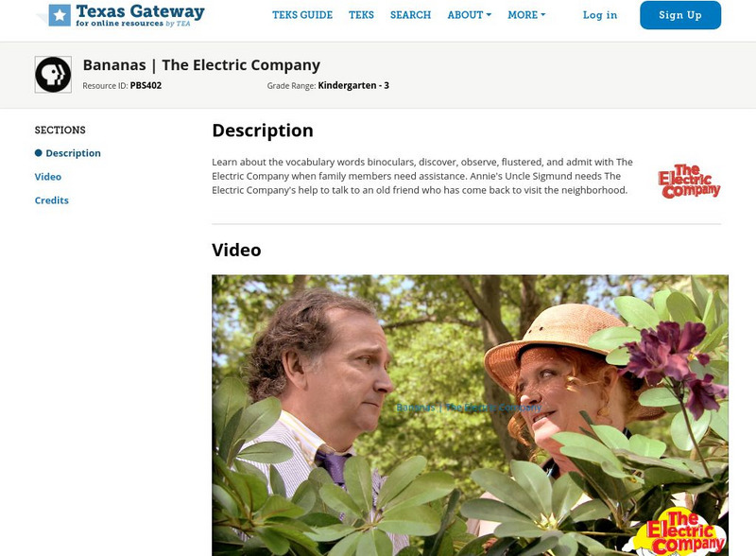Open the TEKS GUIDE menu item
Image resolution: width=756 pixels, height=556 pixels.
click(x=302, y=15)
